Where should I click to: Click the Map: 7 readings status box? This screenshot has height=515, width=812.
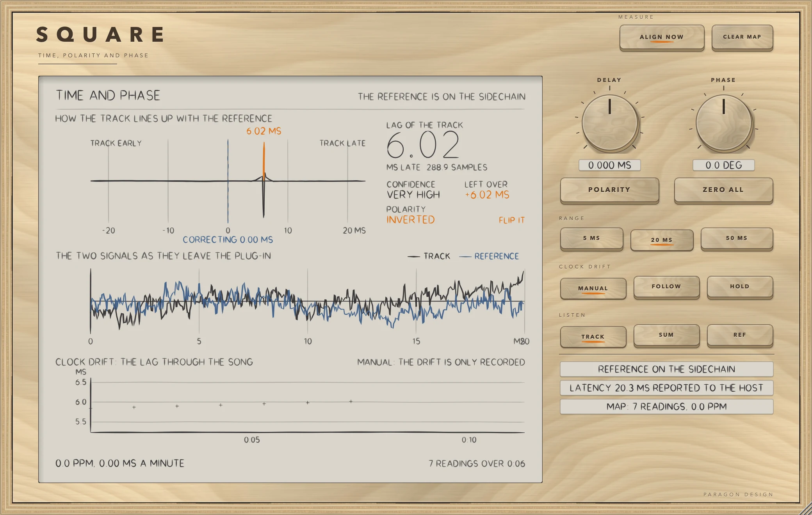click(666, 407)
